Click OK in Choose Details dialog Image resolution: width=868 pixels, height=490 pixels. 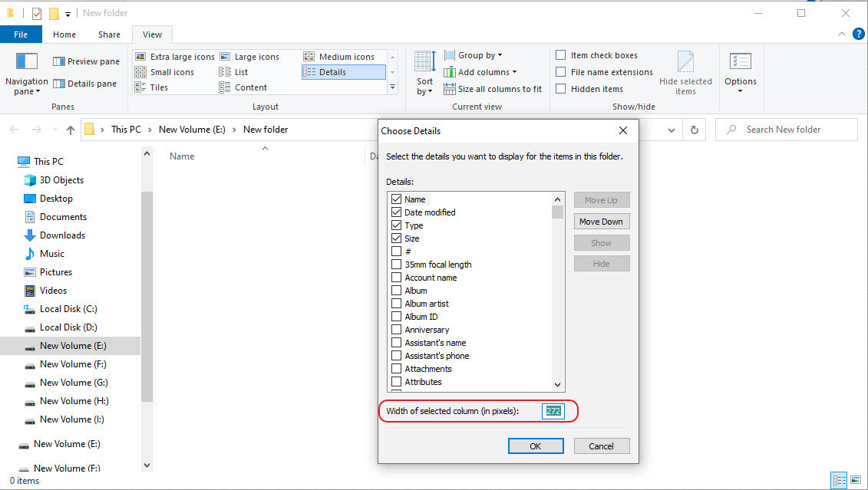(x=535, y=446)
